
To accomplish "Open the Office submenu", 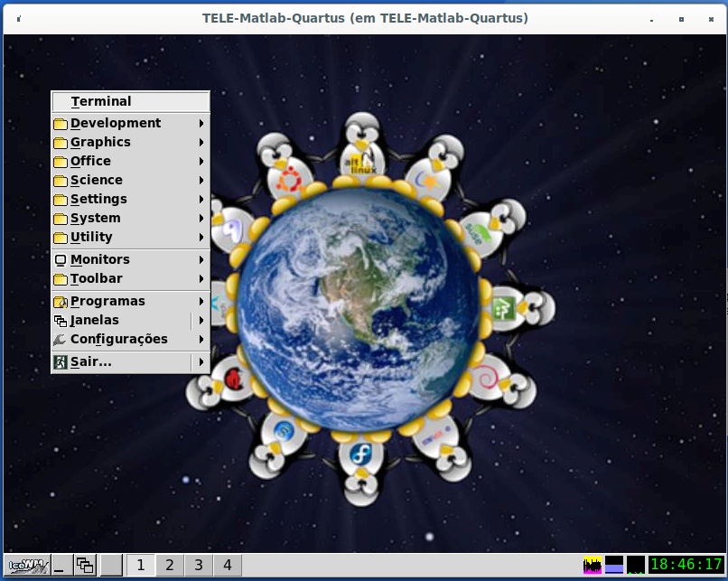I will 130,161.
